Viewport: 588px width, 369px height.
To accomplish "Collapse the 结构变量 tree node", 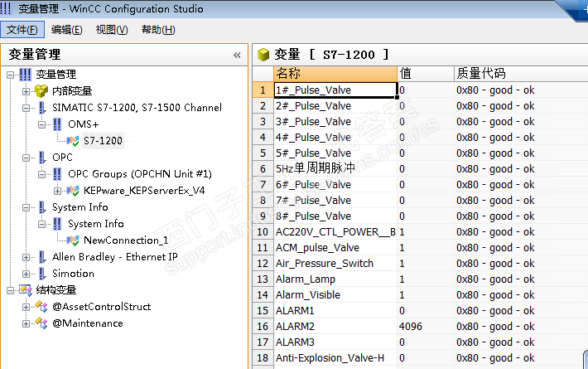I will point(11,290).
